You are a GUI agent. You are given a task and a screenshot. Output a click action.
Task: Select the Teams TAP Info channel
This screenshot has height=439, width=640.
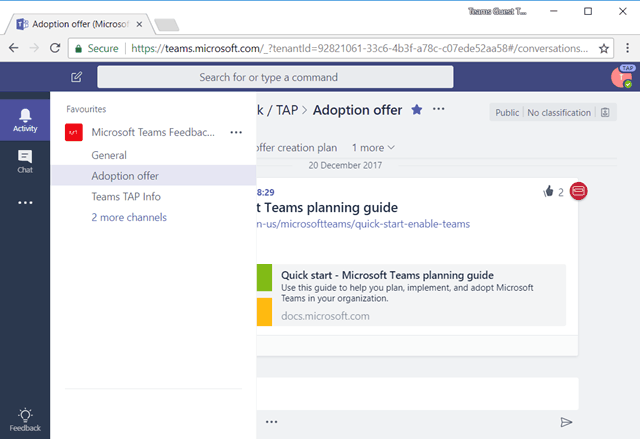tap(153, 197)
